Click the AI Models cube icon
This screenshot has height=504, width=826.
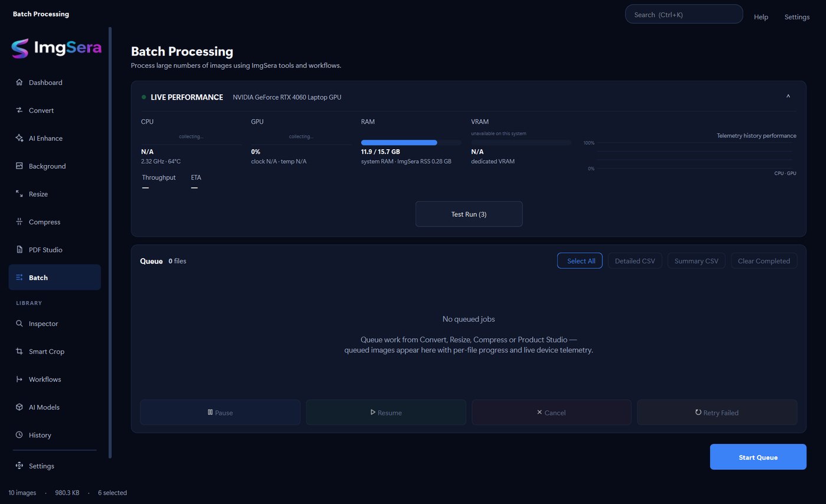19,407
